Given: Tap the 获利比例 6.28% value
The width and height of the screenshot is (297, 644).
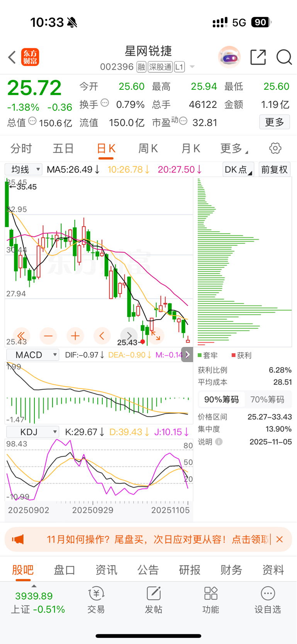Looking at the screenshot, I should coord(280,370).
